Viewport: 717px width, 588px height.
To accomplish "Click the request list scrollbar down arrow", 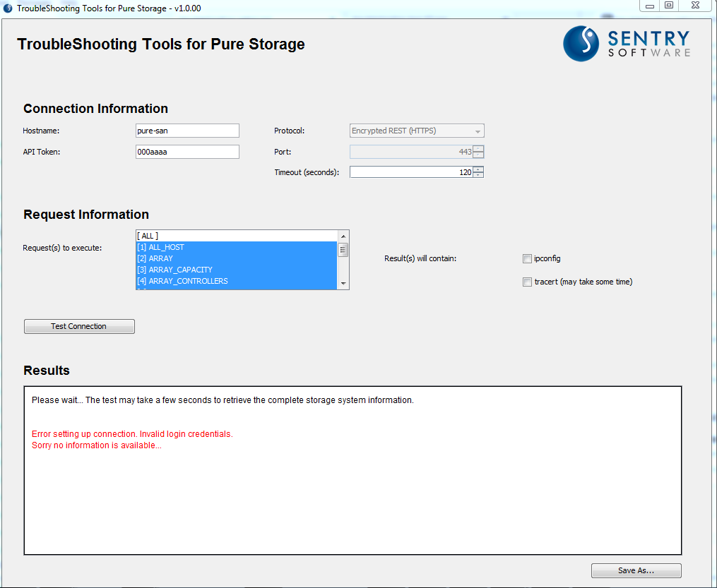I will coord(343,284).
